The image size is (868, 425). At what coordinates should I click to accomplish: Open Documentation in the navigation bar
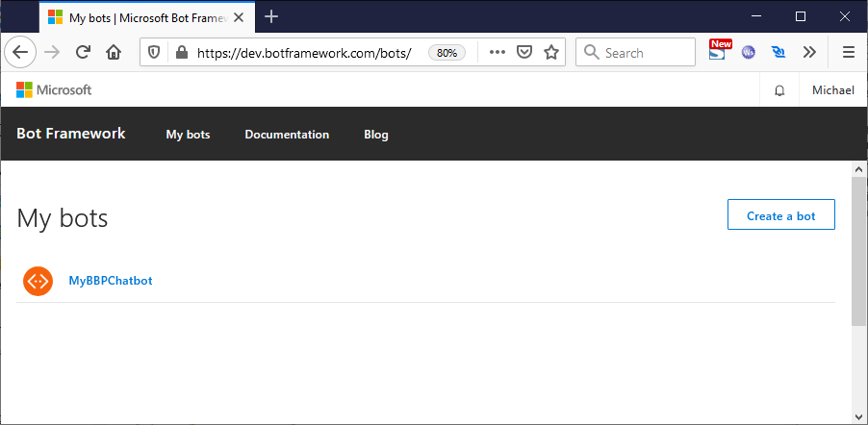[287, 135]
